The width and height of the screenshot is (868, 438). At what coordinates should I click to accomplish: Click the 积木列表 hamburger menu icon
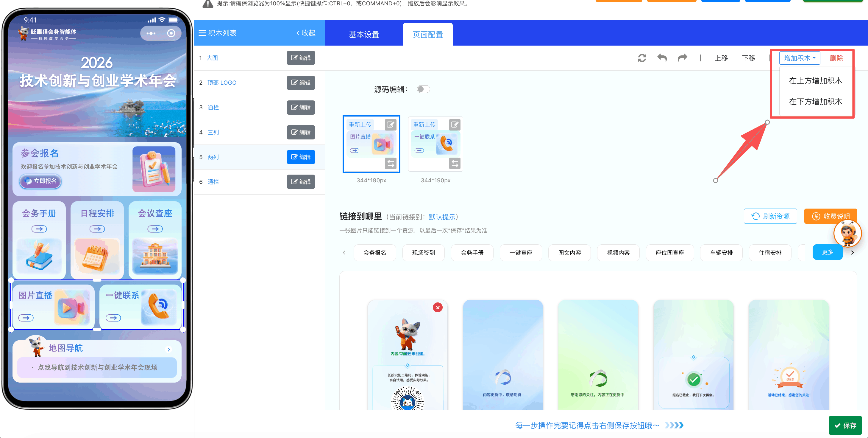click(x=202, y=33)
